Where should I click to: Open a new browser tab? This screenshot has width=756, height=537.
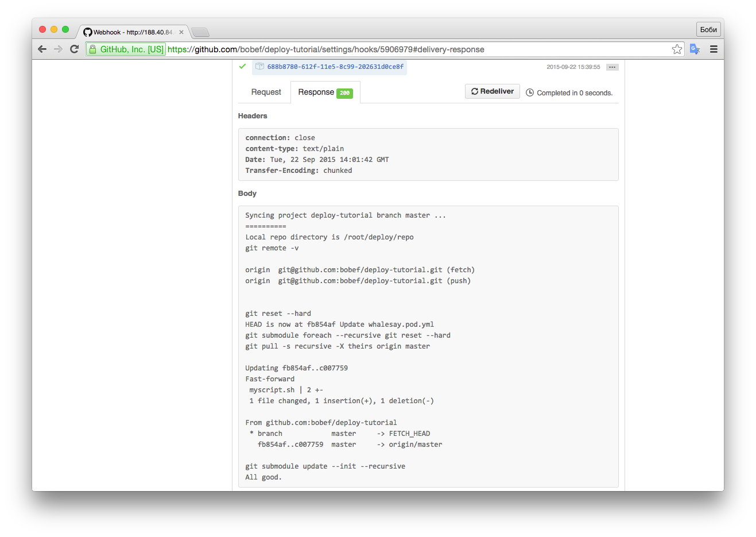pos(200,32)
